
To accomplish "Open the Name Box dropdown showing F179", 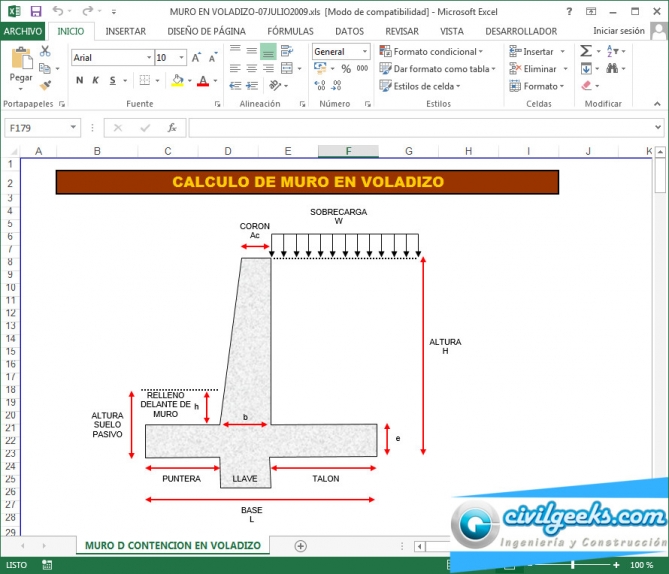I will point(73,128).
